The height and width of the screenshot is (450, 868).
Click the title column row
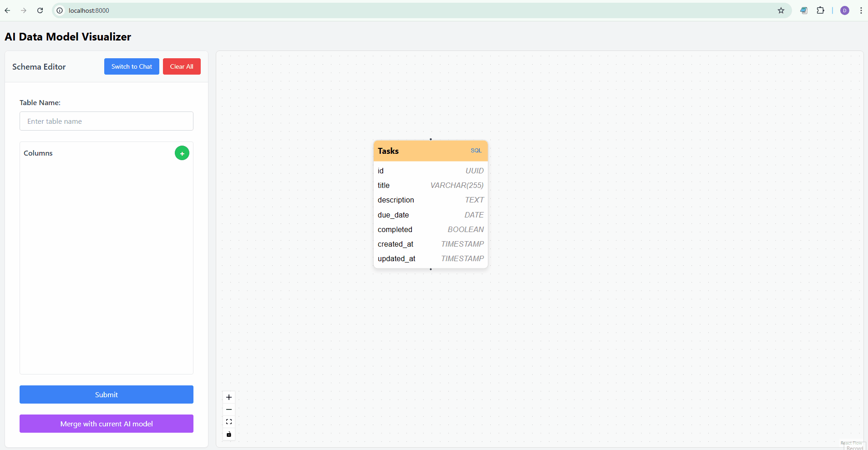coord(431,185)
